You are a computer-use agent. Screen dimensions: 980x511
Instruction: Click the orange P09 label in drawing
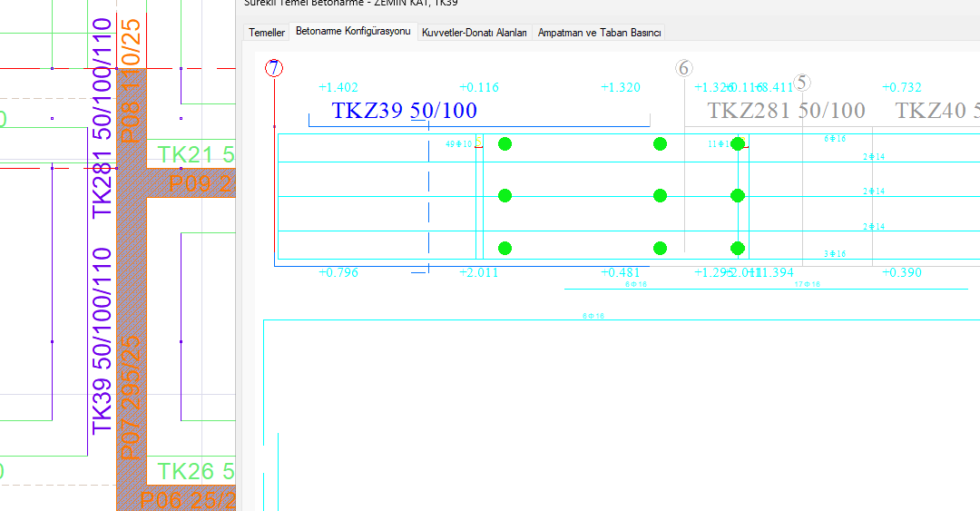pyautogui.click(x=201, y=184)
